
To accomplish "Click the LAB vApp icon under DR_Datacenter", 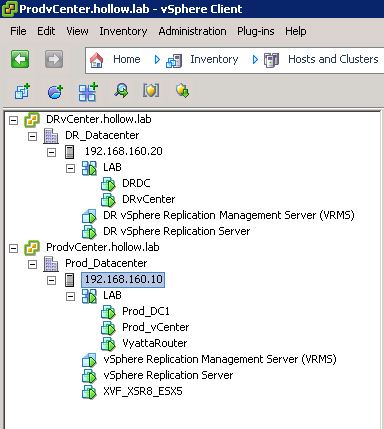I will pos(89,168).
